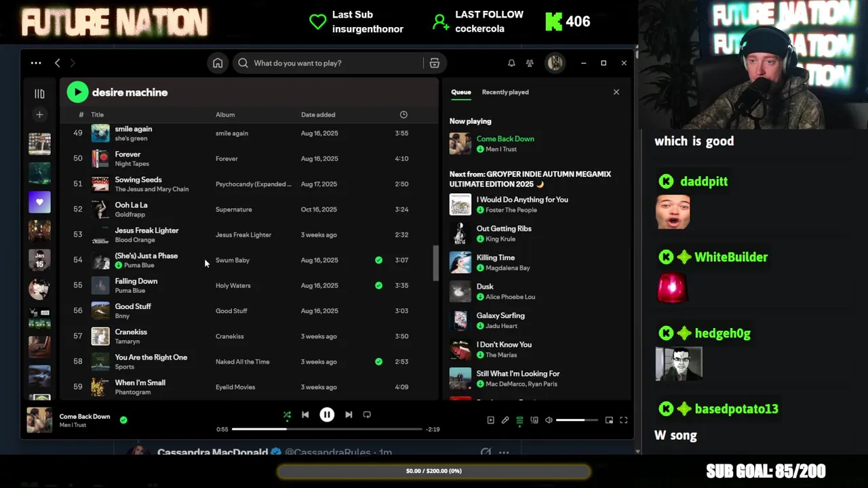Switch to the Queue tab

click(461, 92)
